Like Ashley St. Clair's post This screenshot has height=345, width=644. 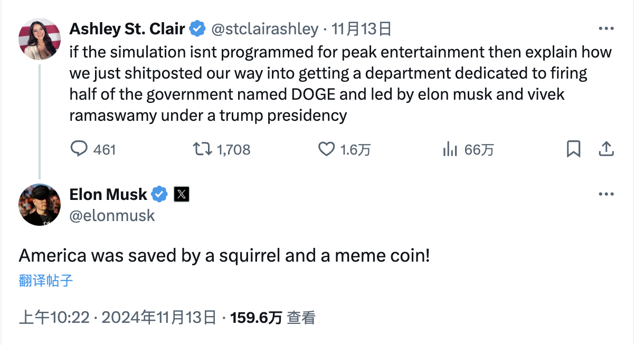327,149
